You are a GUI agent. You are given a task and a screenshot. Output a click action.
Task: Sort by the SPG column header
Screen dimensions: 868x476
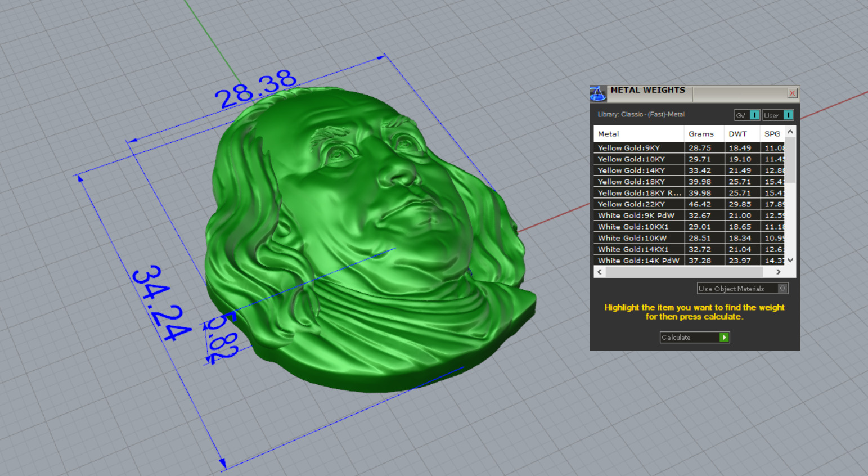[x=772, y=134]
